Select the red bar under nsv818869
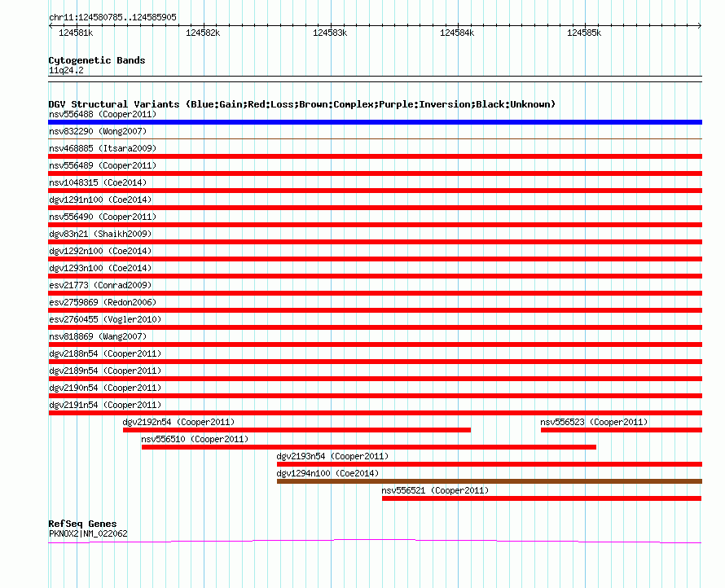Image resolution: width=725 pixels, height=588 pixels. tap(375, 344)
